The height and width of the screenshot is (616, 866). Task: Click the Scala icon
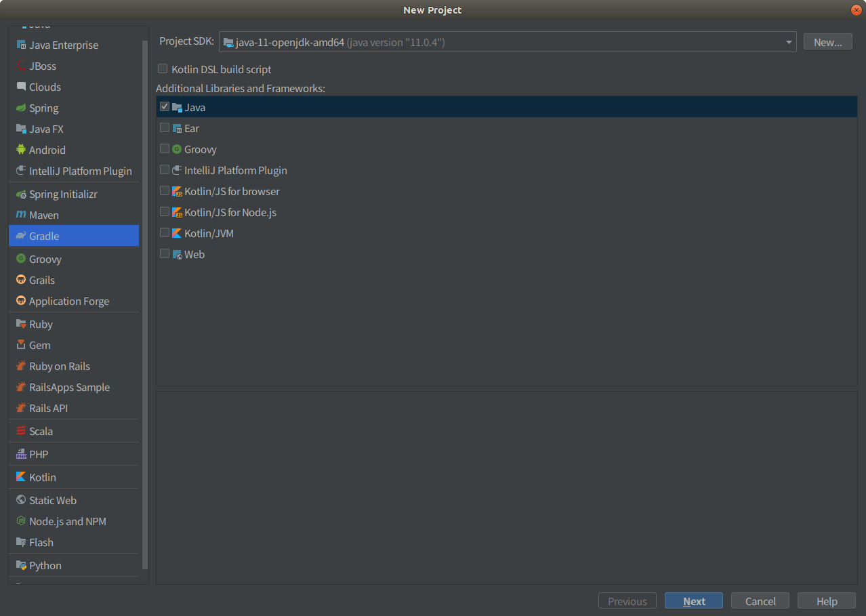21,432
